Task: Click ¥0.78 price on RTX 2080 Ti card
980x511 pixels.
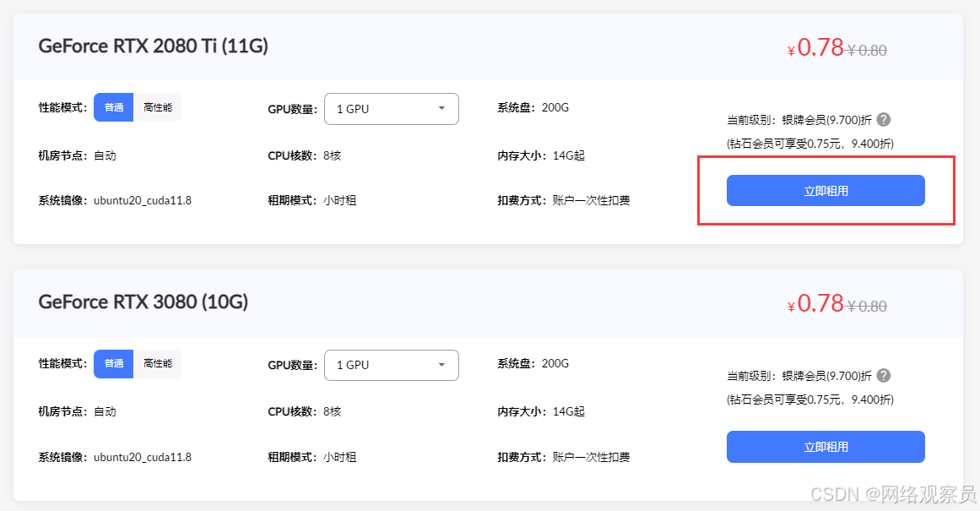Action: (815, 47)
